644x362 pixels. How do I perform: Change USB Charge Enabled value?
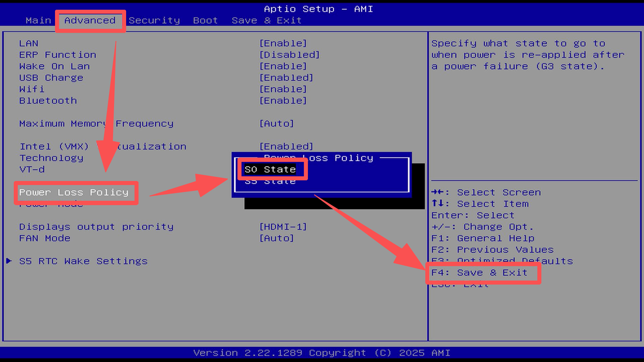click(286, 78)
